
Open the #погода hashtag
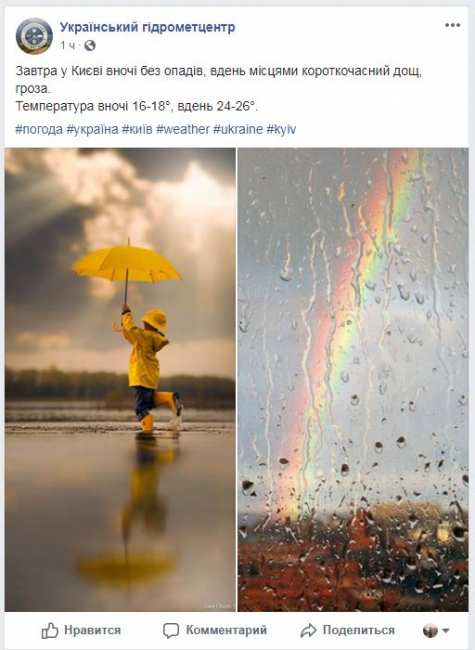click(39, 129)
